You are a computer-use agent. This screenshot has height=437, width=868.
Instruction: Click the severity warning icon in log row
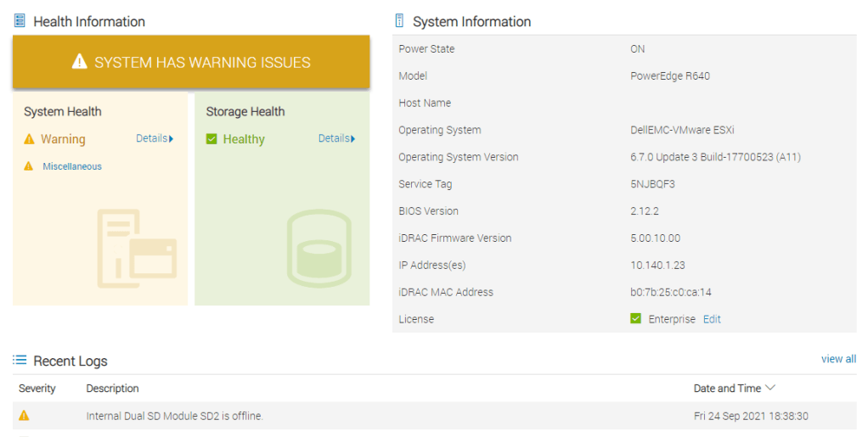(24, 416)
